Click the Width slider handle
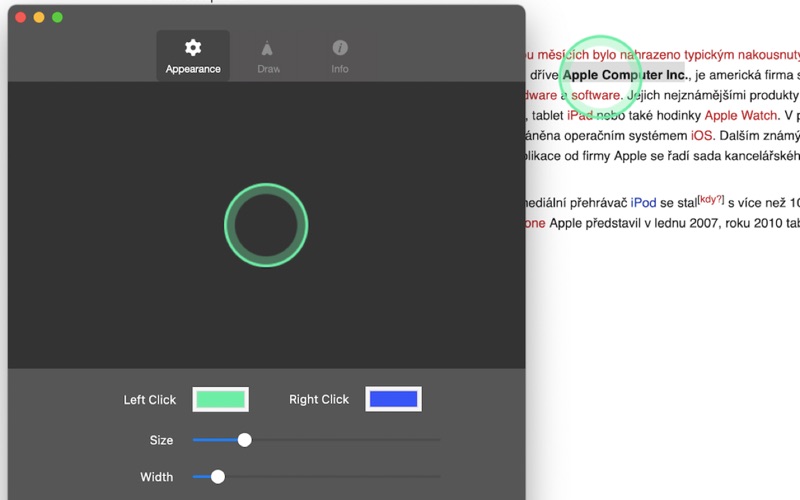 [218, 477]
